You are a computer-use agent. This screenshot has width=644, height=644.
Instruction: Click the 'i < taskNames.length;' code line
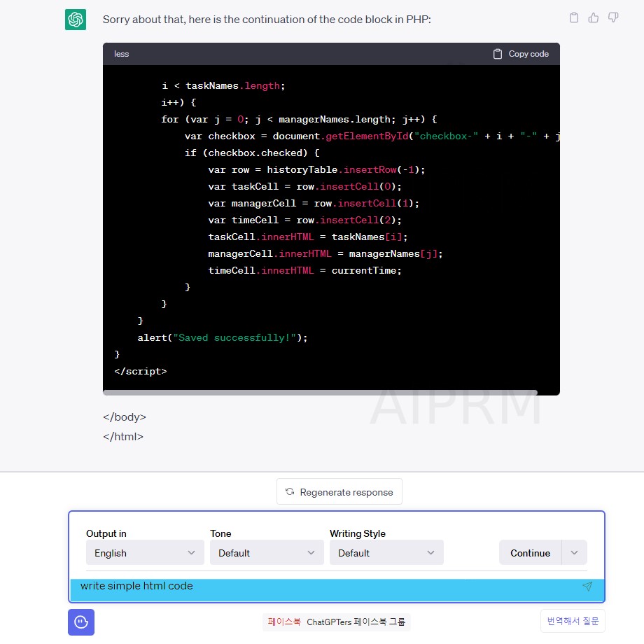223,86
